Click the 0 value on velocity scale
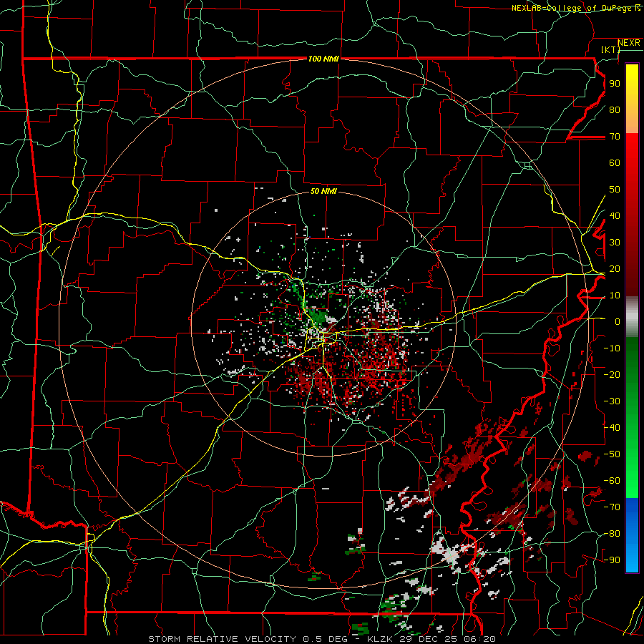Image resolution: width=644 pixels, height=644 pixels. (x=618, y=321)
